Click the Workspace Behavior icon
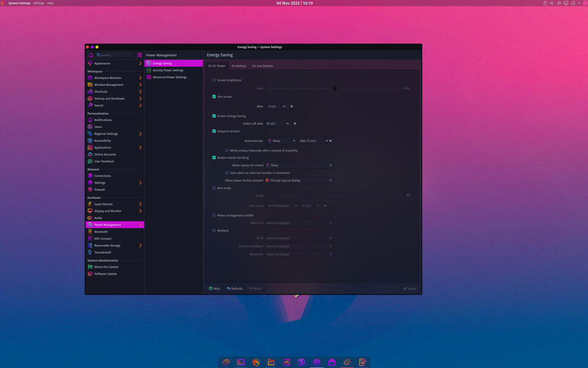This screenshot has width=588, height=368. [x=90, y=78]
